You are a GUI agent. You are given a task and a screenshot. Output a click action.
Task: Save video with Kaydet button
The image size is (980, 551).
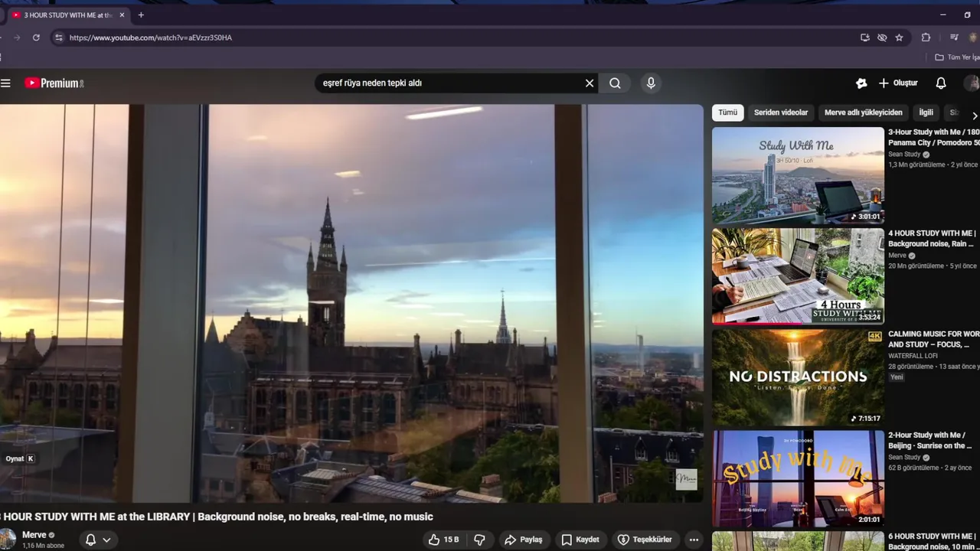pos(580,540)
